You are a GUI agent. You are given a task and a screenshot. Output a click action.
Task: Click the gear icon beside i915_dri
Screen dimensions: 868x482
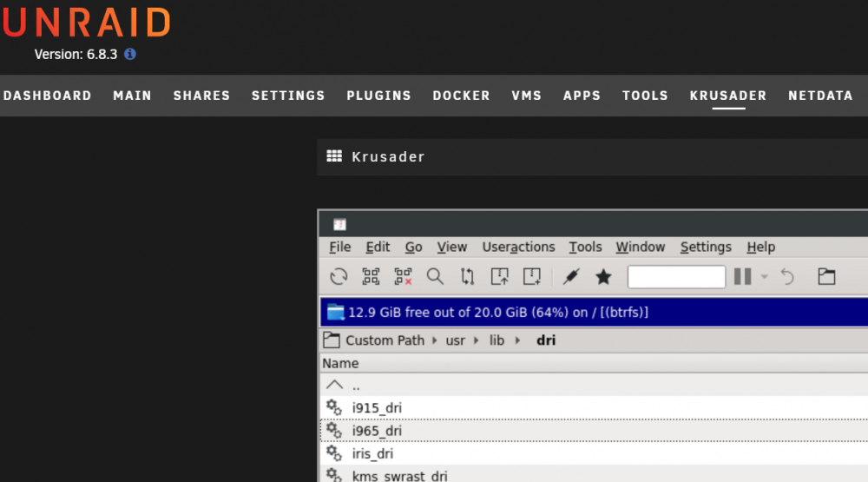click(x=334, y=407)
